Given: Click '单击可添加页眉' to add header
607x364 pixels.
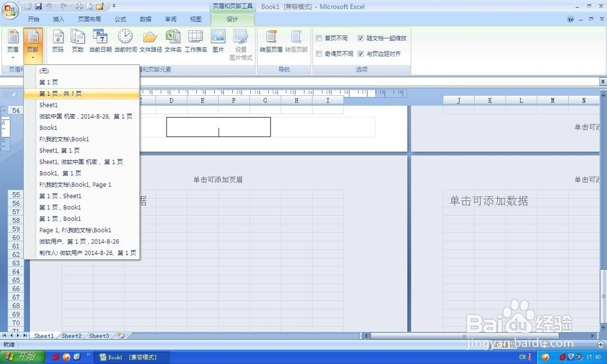Looking at the screenshot, I should pos(218,180).
